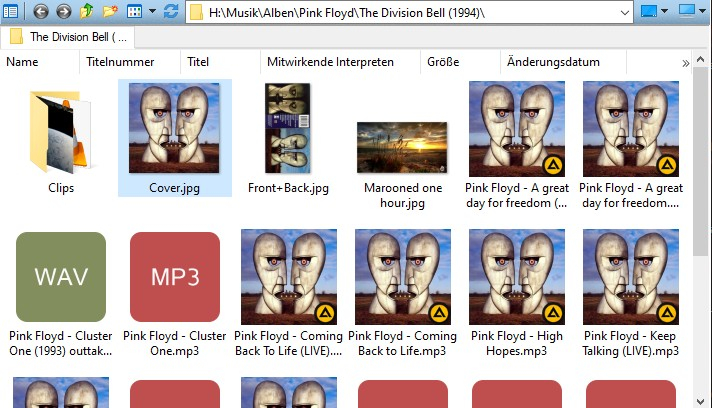Image resolution: width=712 pixels, height=408 pixels.
Task: Sort by Name column
Action: point(40,62)
